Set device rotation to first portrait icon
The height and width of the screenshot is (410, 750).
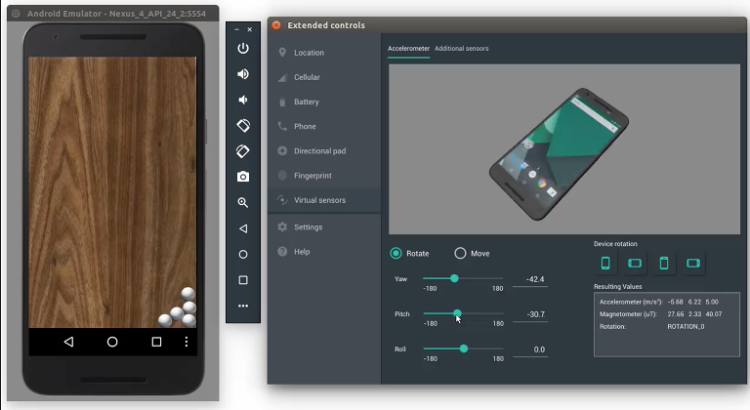pyautogui.click(x=605, y=264)
